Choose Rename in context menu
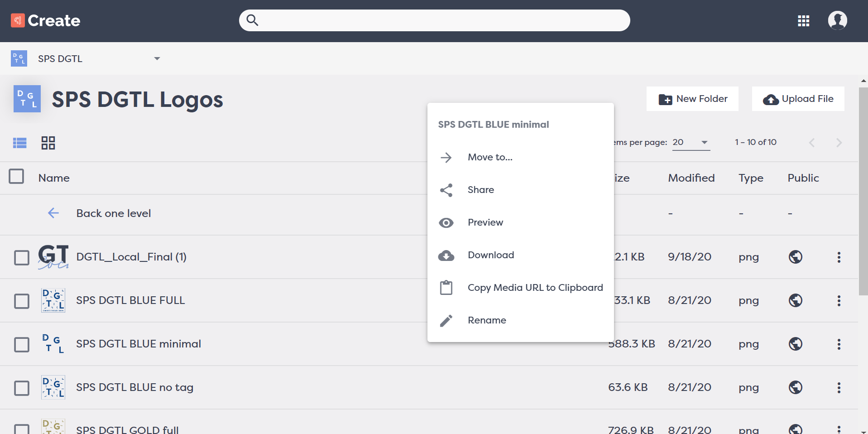 pos(521,320)
